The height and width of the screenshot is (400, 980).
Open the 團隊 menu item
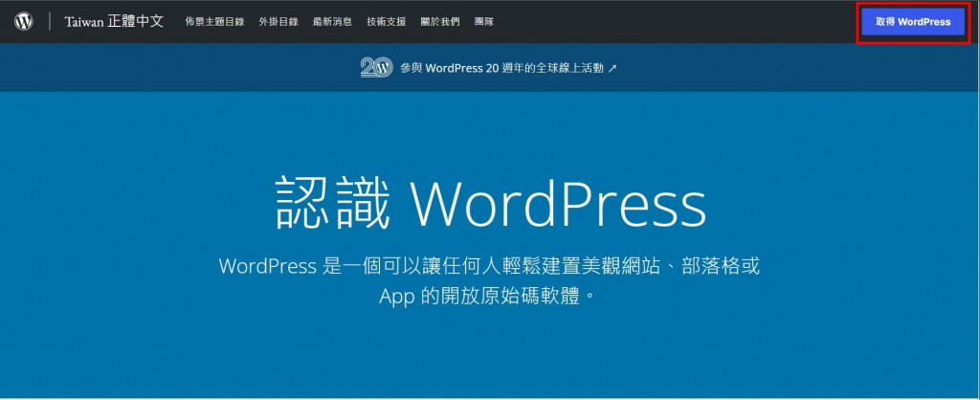click(483, 22)
